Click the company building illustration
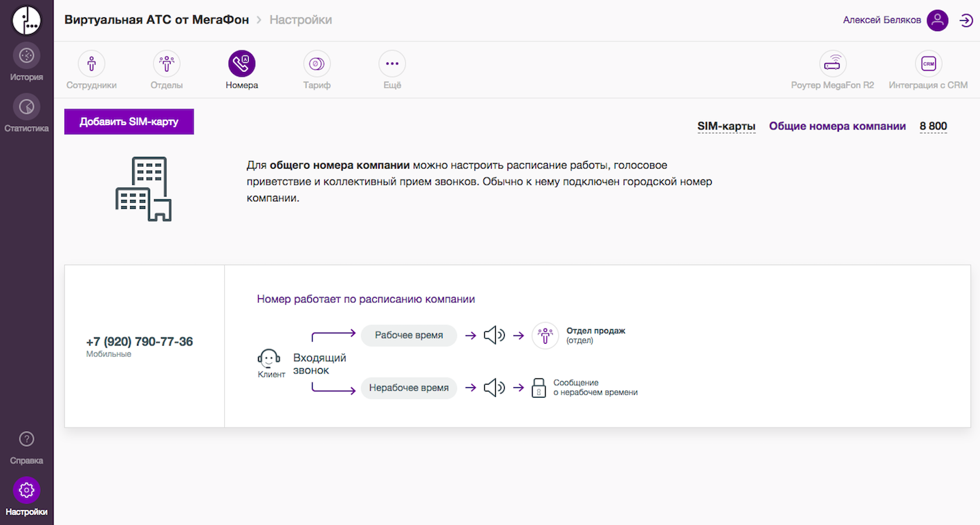This screenshot has width=980, height=525. [143, 189]
